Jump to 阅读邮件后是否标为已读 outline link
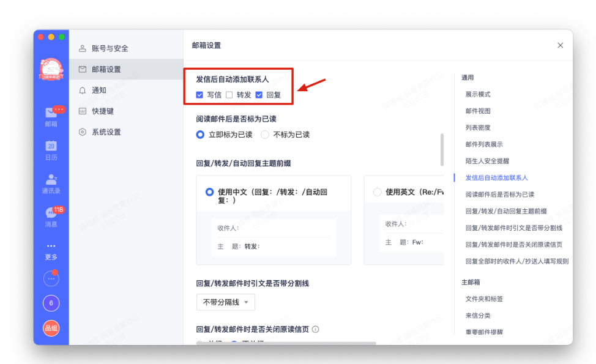This screenshot has height=364, width=596. (x=500, y=195)
